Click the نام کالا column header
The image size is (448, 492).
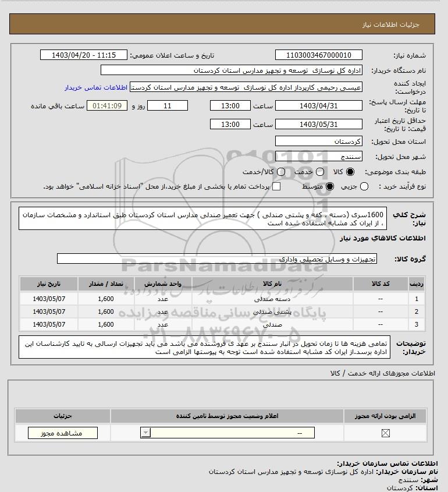click(x=272, y=284)
